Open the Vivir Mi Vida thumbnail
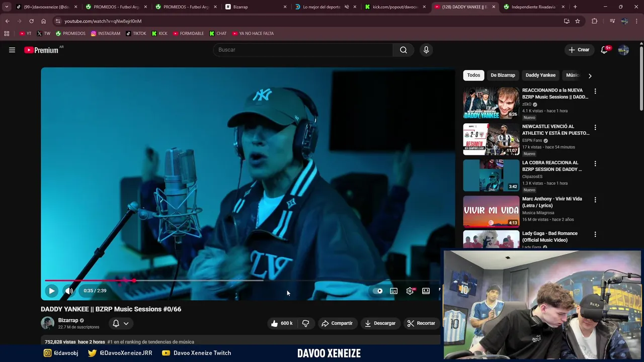 491,212
